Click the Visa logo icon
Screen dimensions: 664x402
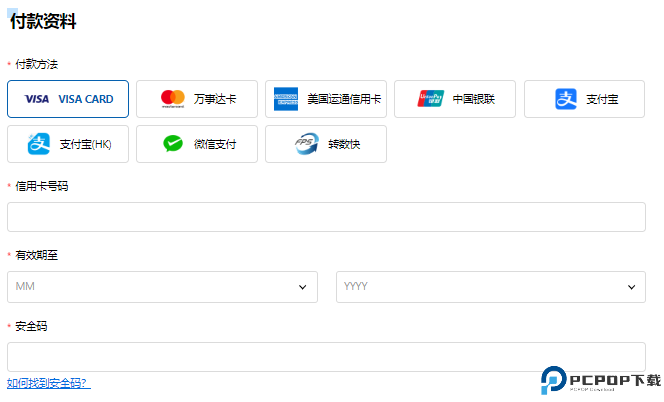[37, 99]
